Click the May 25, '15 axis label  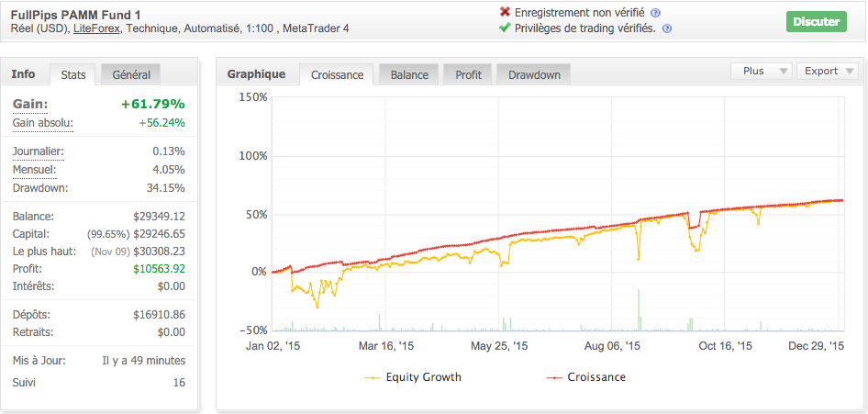[499, 346]
